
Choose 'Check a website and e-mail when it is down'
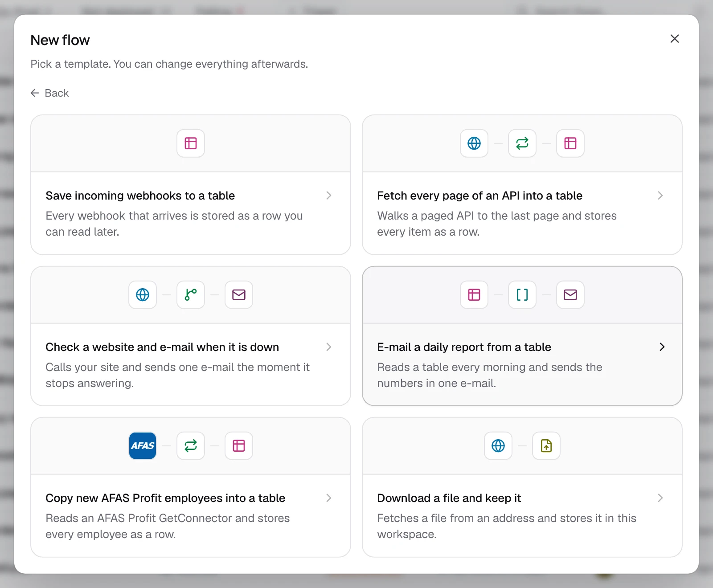tap(191, 336)
